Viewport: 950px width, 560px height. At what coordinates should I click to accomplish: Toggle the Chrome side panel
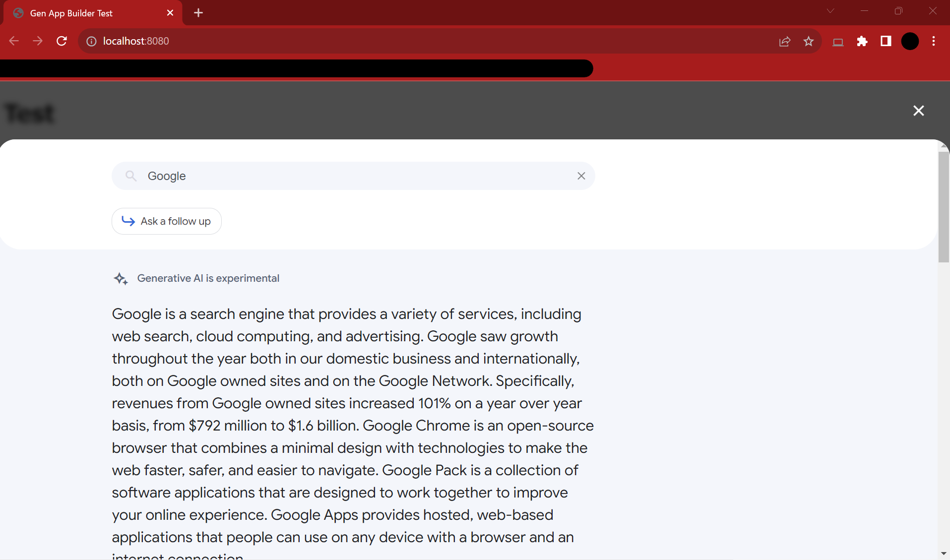886,41
